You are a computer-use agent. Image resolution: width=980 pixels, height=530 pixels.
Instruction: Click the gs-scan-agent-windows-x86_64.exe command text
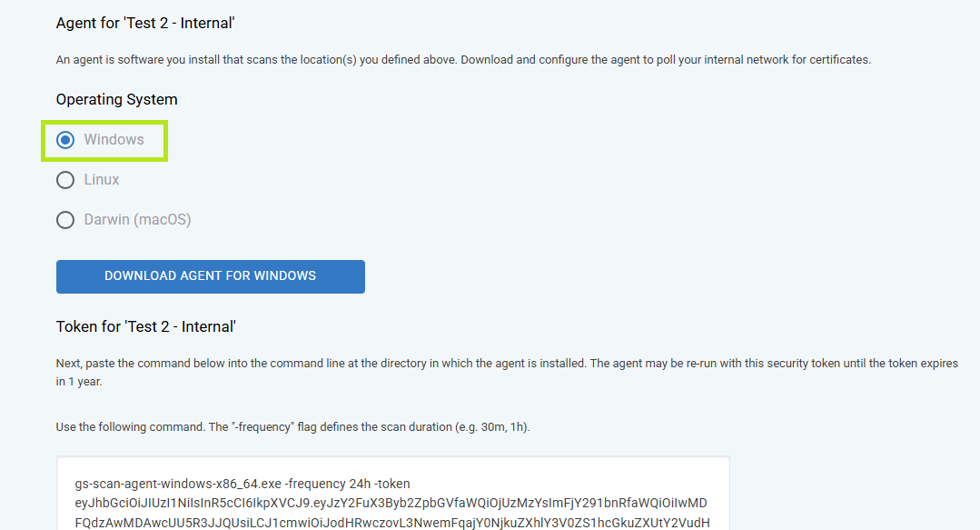[x=178, y=484]
